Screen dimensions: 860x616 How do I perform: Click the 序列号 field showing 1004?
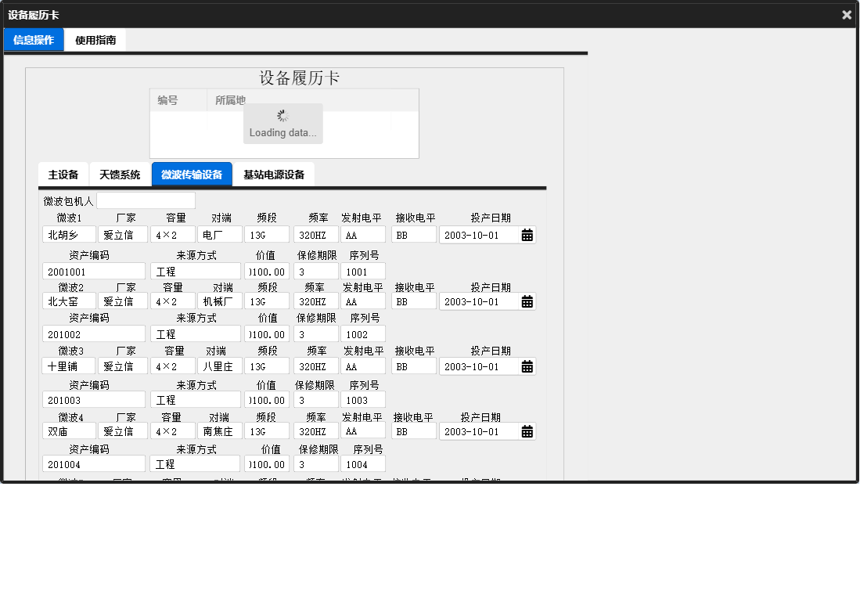click(x=363, y=463)
